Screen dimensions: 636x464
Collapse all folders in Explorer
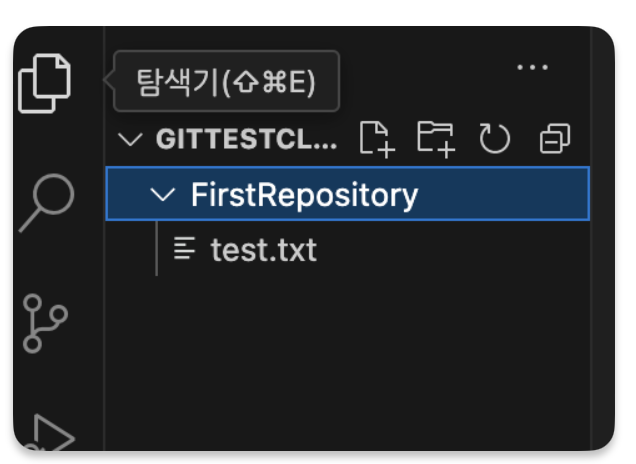click(555, 139)
